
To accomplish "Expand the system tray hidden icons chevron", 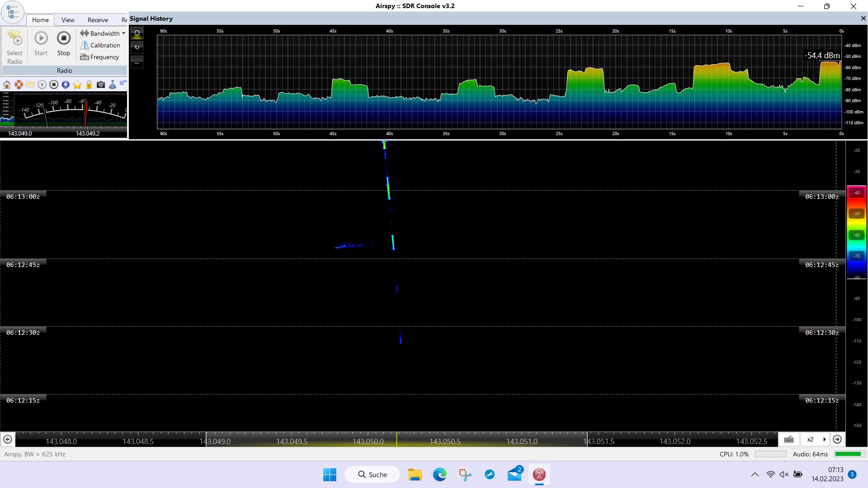I will click(x=755, y=474).
